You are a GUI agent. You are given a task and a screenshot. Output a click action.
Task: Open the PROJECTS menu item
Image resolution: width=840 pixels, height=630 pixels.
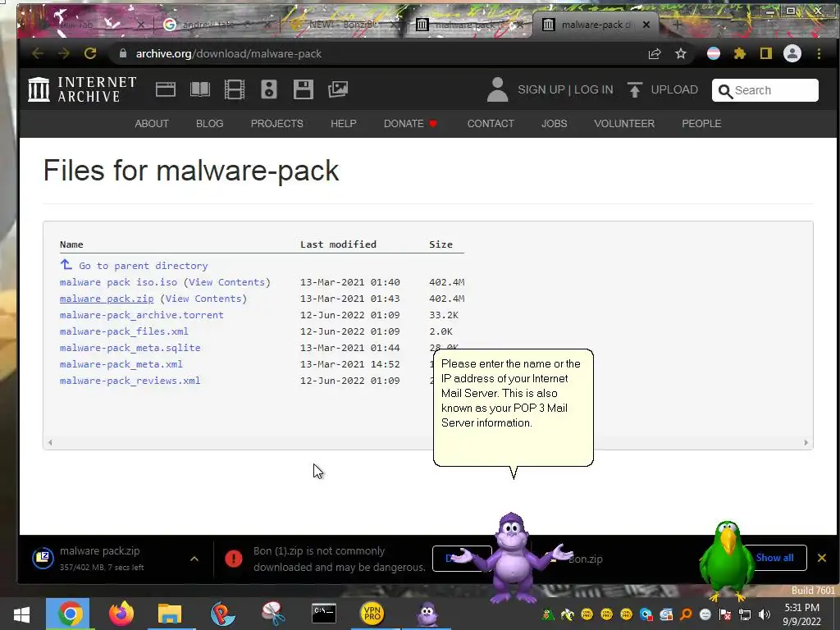277,123
